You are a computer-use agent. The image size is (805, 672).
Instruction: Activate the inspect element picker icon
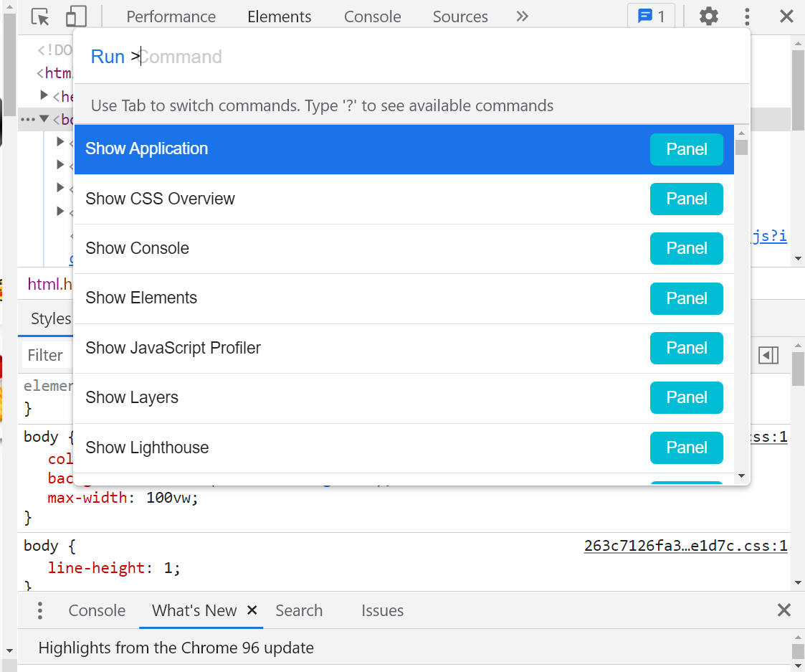click(40, 17)
